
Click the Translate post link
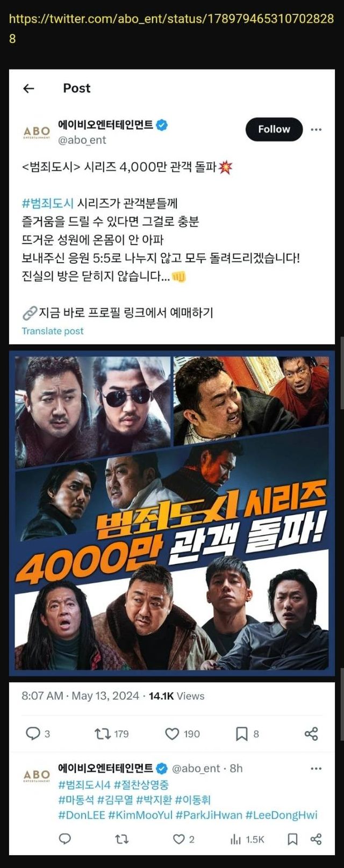click(53, 331)
